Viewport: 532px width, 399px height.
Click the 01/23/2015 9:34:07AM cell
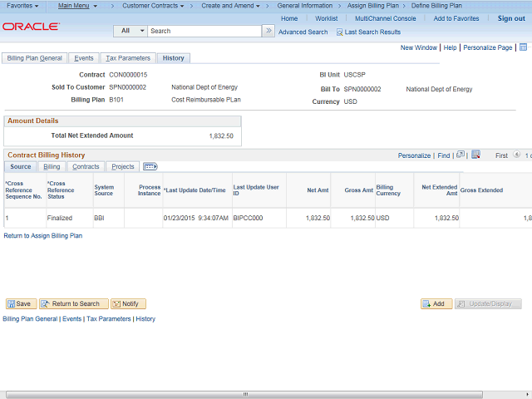[196, 218]
